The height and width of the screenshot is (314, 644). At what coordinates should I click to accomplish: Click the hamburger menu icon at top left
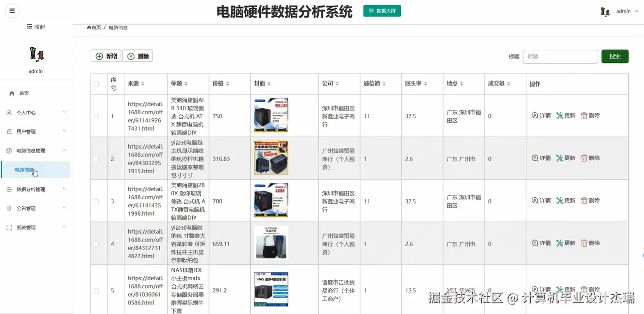pyautogui.click(x=12, y=11)
